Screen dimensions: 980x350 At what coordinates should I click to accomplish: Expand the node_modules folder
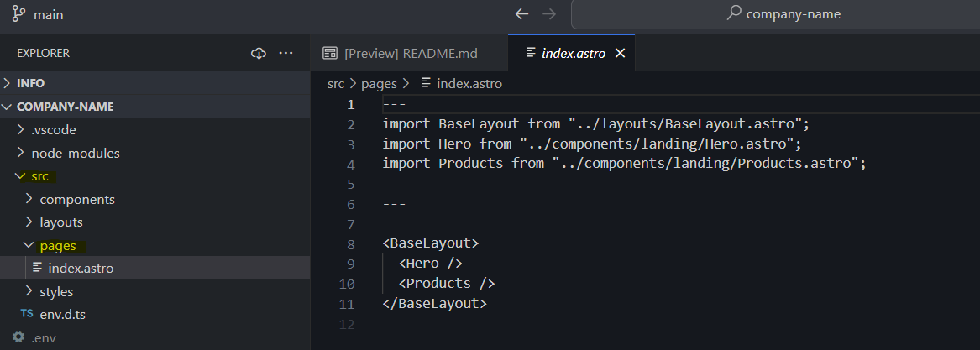(x=76, y=153)
